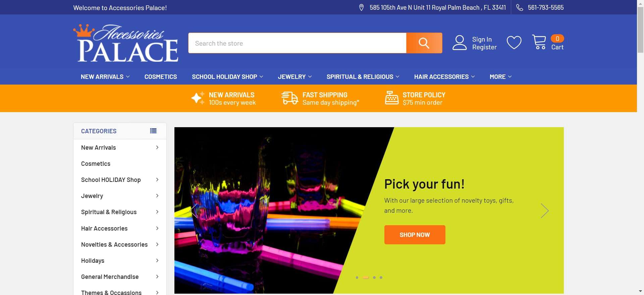Toggle the Categories list icon
644x295 pixels.
[153, 131]
